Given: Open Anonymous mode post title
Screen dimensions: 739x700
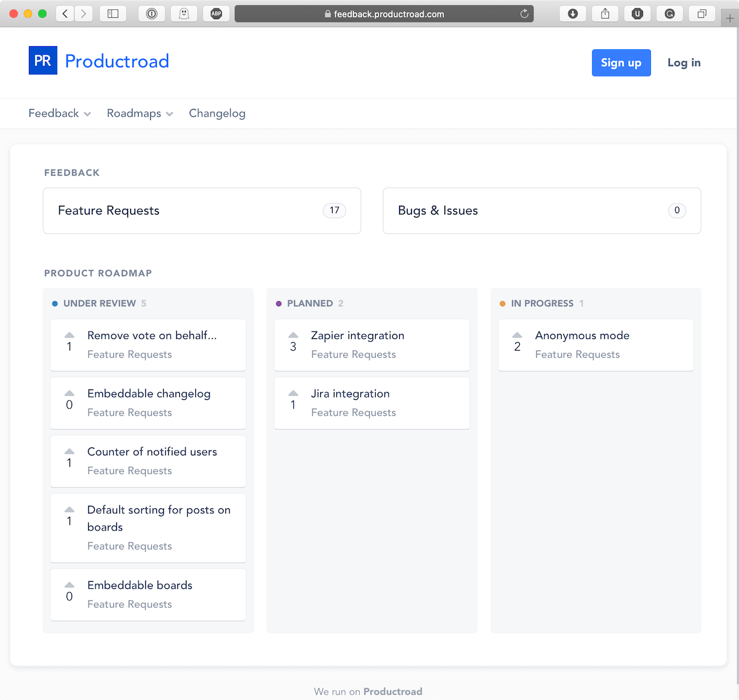Looking at the screenshot, I should coord(583,336).
